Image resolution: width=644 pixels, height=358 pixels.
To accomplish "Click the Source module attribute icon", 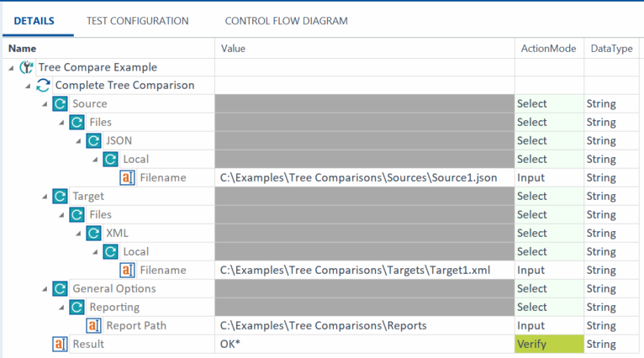I will pos(60,104).
